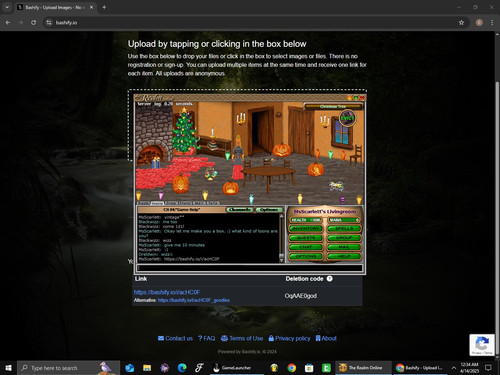Open the alternative _goodies link
Screen dimensions: 500x375
click(x=194, y=300)
